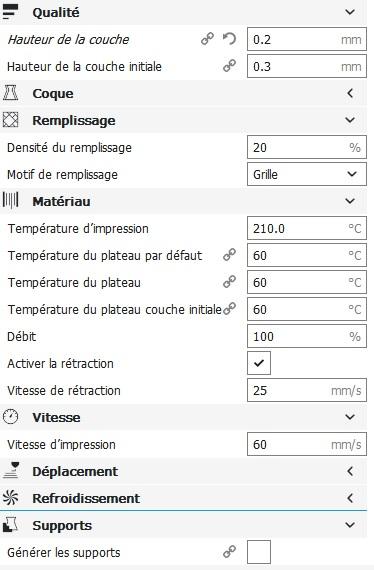Click the Refroidissement fan icon
Screen dimensions: 374x570
(10, 498)
